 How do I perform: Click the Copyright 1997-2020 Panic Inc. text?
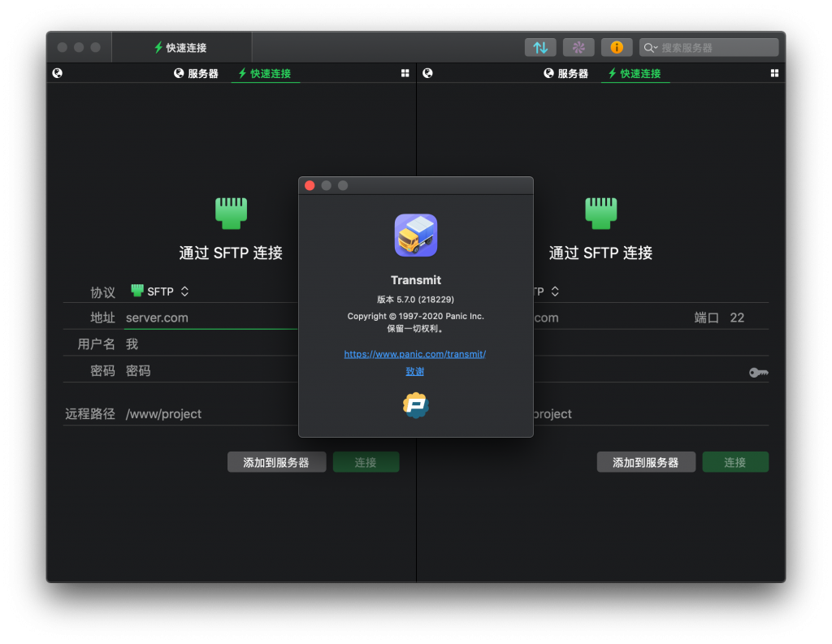tap(415, 316)
